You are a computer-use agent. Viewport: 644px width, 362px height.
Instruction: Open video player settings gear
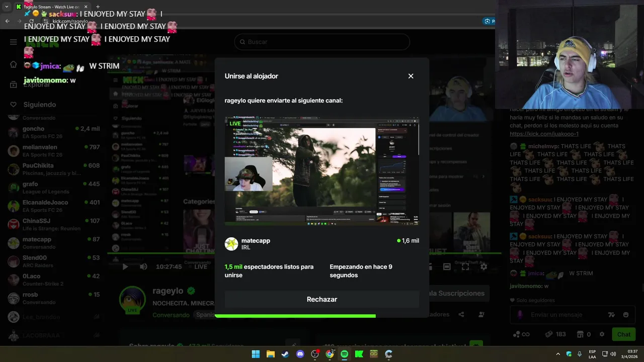pos(484,267)
